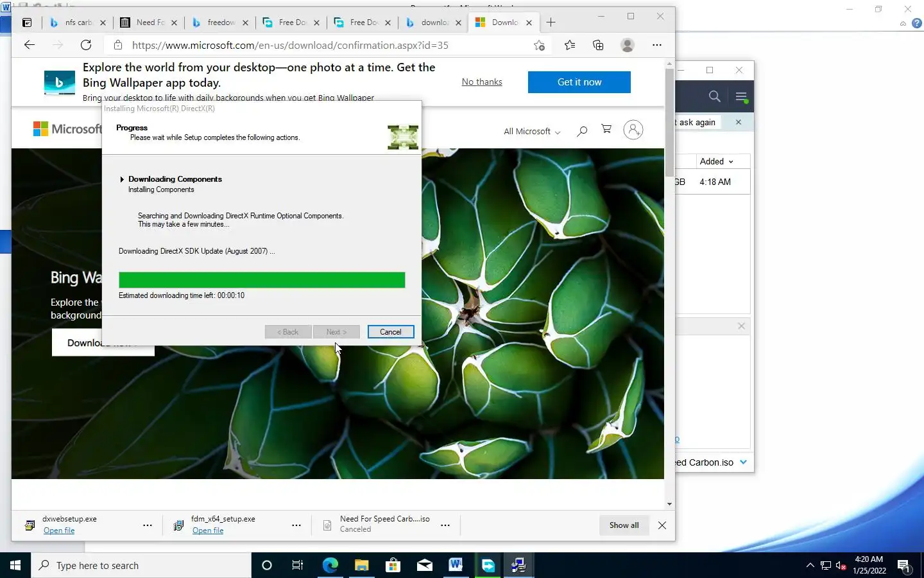Open the Microsoft shopping cart icon
924x578 pixels.
[x=606, y=130]
